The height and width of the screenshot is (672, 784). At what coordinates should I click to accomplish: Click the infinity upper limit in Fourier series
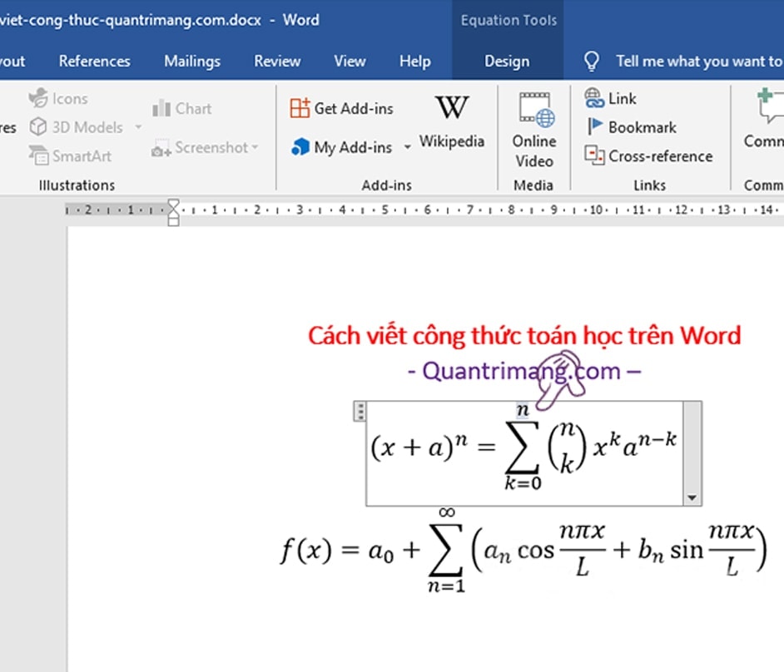447,512
